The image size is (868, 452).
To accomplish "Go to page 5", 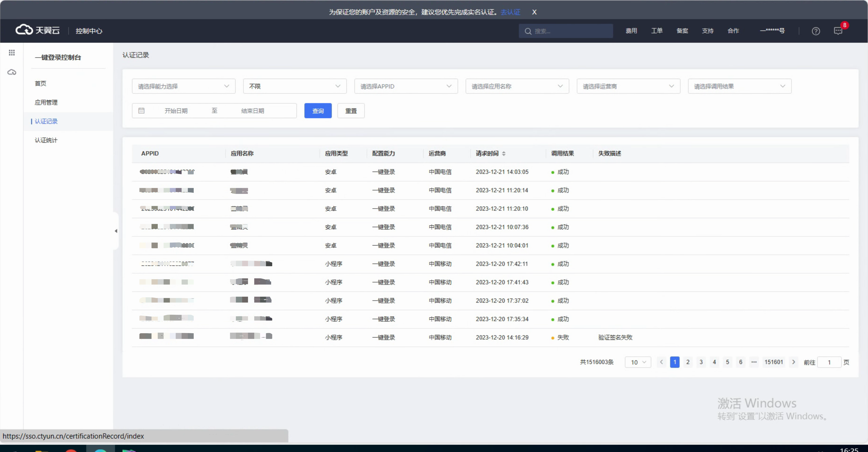I will pyautogui.click(x=727, y=362).
